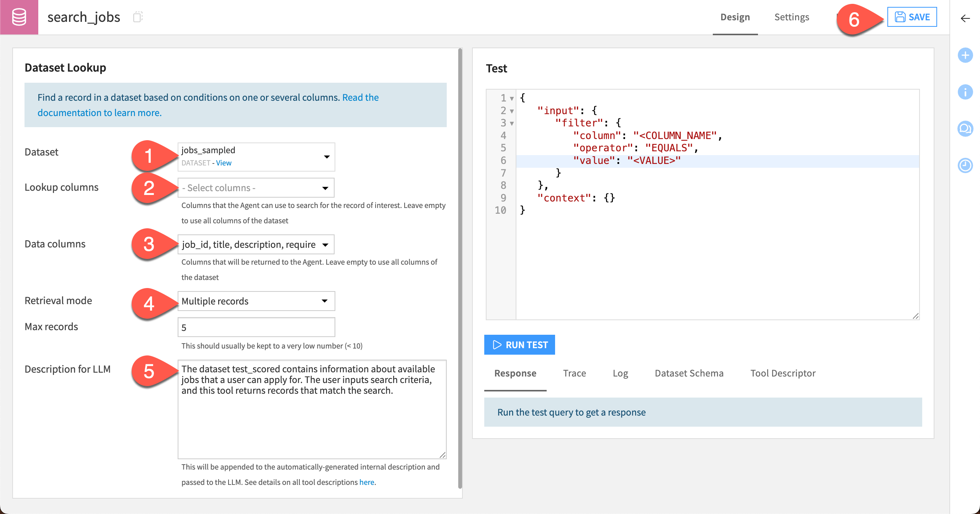
Task: Open the Trace tab below Run Test
Action: (x=574, y=373)
